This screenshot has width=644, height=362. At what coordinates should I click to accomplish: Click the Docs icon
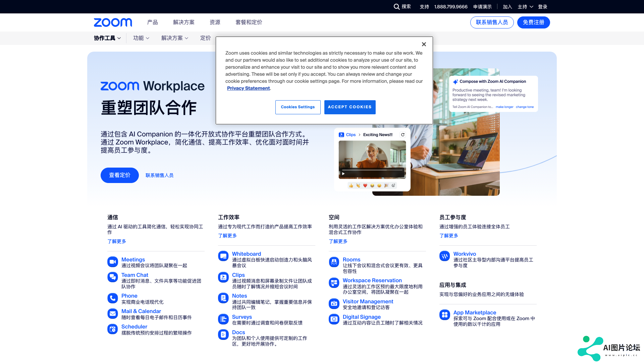click(x=223, y=335)
